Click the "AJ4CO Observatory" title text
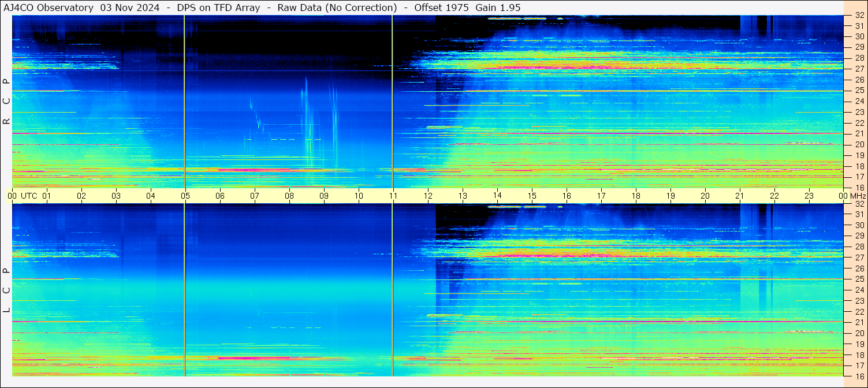Screen dimensions: 868x388 click(x=49, y=8)
